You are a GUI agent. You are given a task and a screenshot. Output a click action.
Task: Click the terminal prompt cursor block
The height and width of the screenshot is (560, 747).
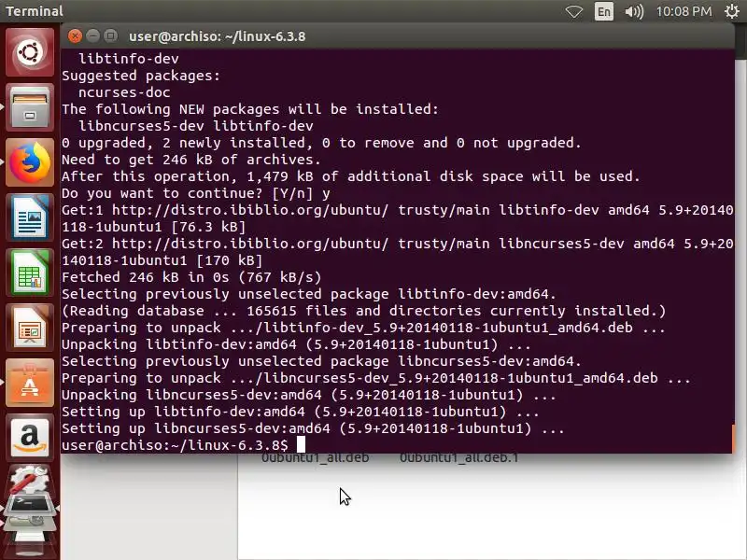tap(301, 445)
